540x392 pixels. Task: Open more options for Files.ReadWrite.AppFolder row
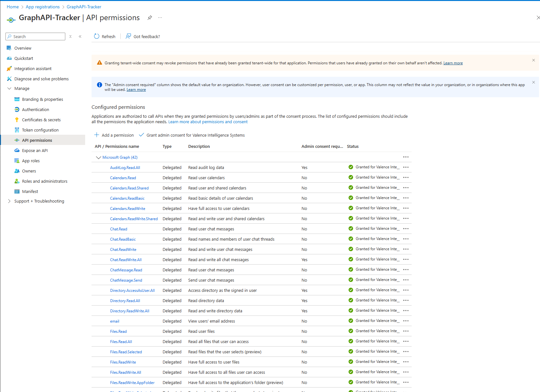[406, 382]
